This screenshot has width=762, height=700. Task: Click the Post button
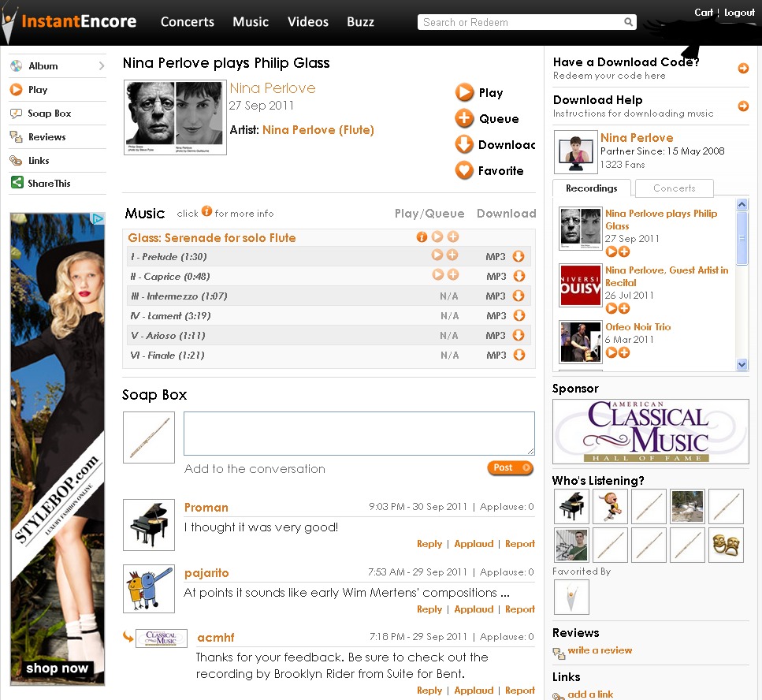(510, 467)
